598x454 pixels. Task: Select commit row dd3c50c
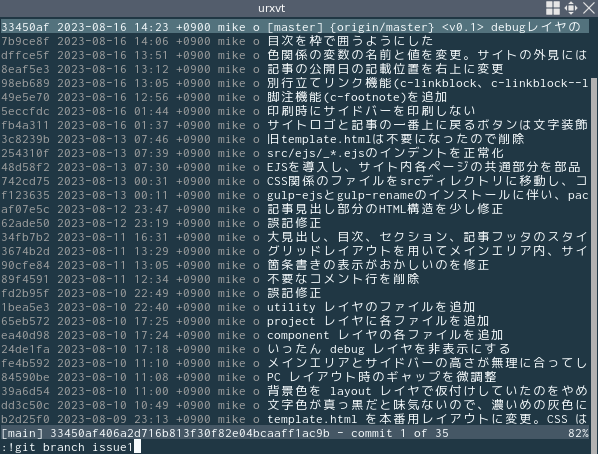[x=294, y=405]
